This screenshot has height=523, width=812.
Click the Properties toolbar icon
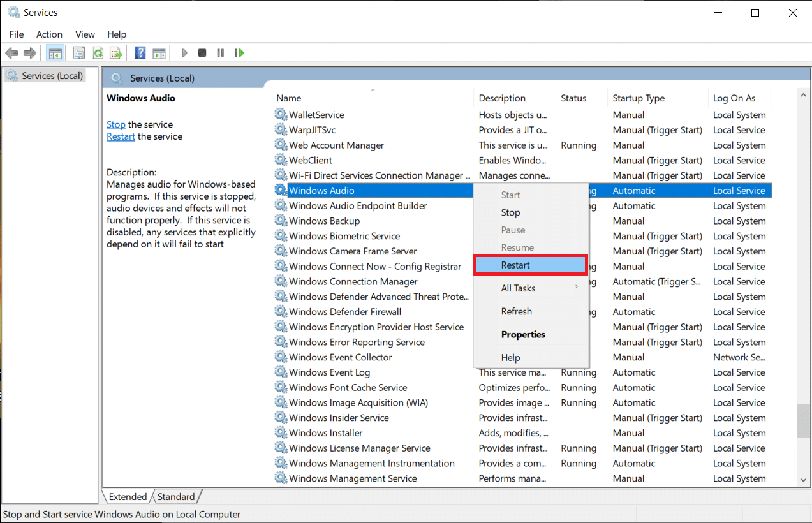pyautogui.click(x=79, y=53)
